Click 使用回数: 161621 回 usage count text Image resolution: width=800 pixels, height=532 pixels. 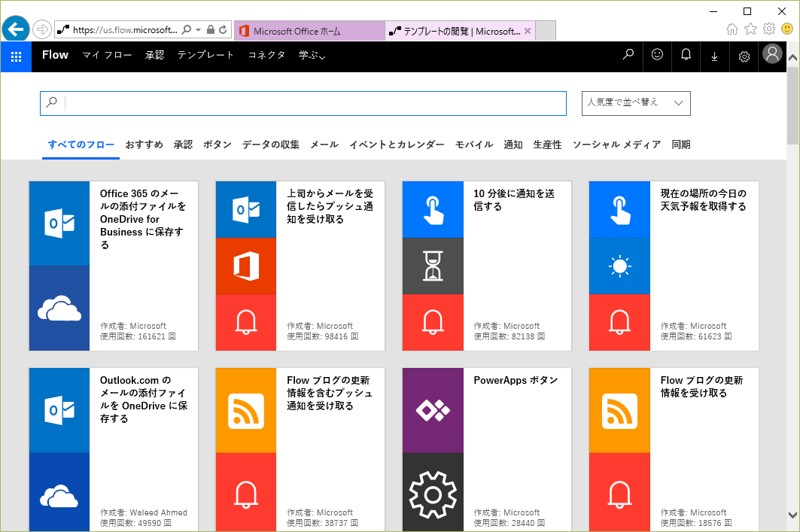138,336
